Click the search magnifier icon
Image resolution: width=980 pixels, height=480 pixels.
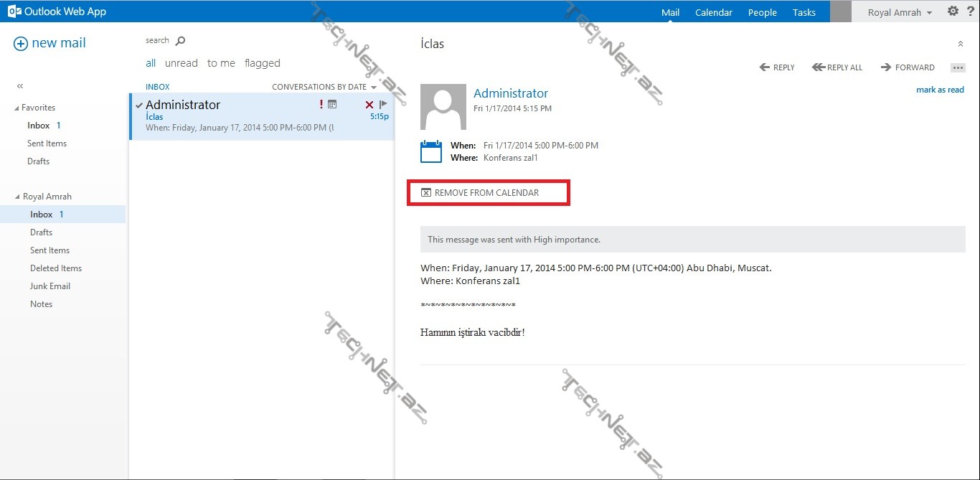coord(180,41)
